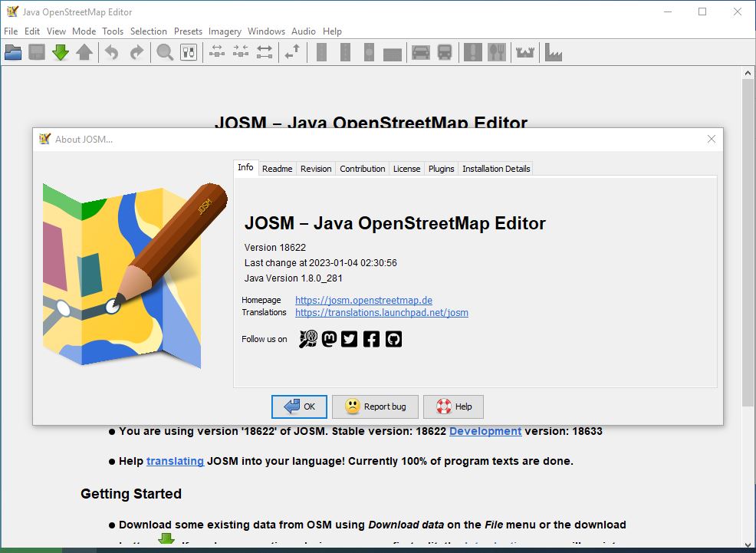Viewport: 756px width, 553px height.
Task: Click the green Download data arrow in toolbar
Action: click(61, 52)
